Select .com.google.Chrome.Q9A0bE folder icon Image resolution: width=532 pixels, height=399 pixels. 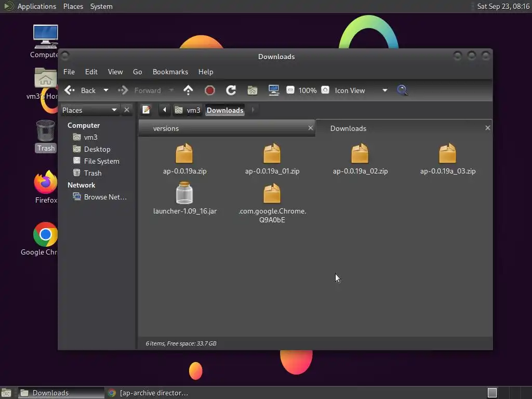click(x=272, y=193)
